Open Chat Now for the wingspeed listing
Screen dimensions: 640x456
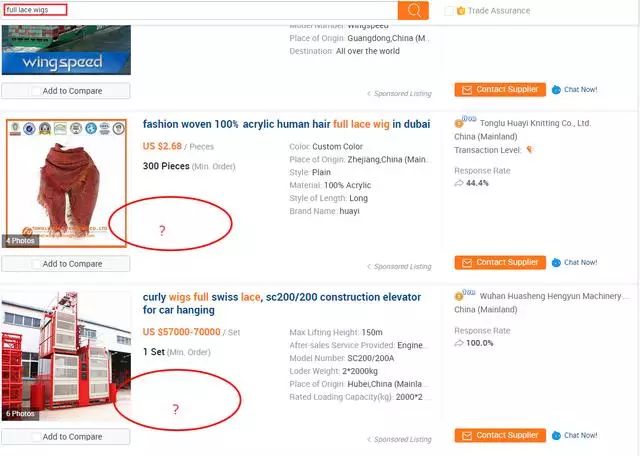click(x=575, y=89)
